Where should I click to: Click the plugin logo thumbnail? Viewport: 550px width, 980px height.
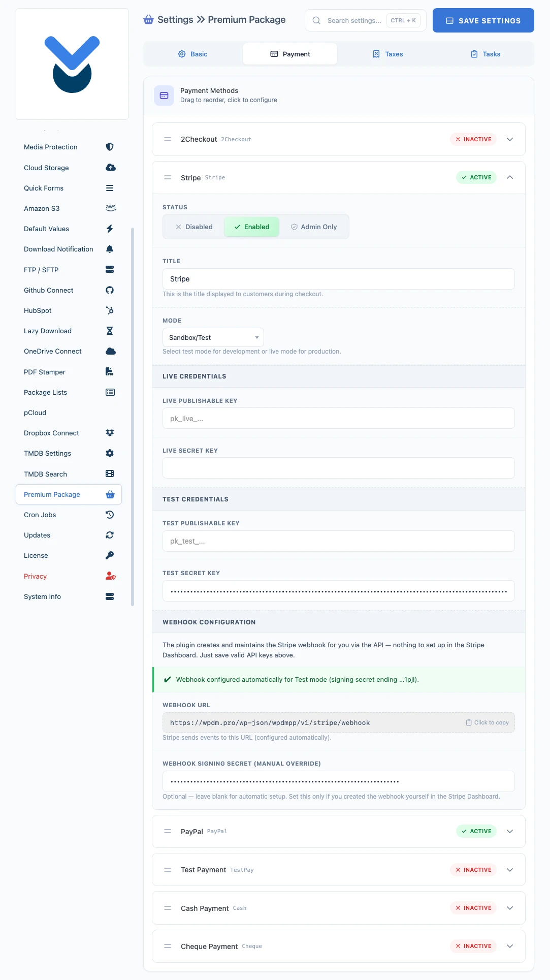(72, 64)
